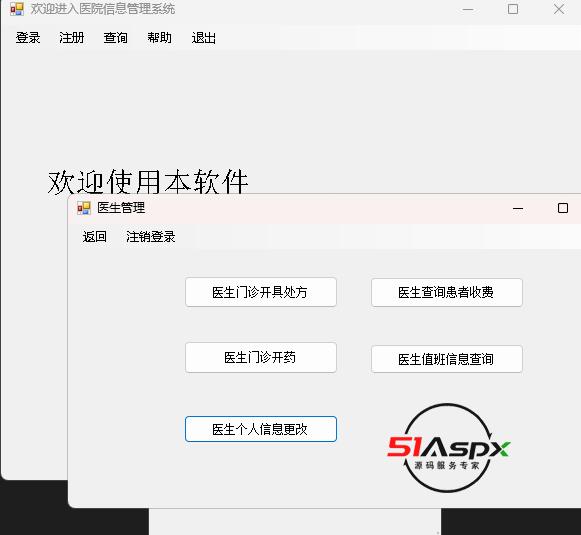Viewport: 581px width, 535px height.
Task: Minimize the 医生管理 window
Action: (x=518, y=208)
